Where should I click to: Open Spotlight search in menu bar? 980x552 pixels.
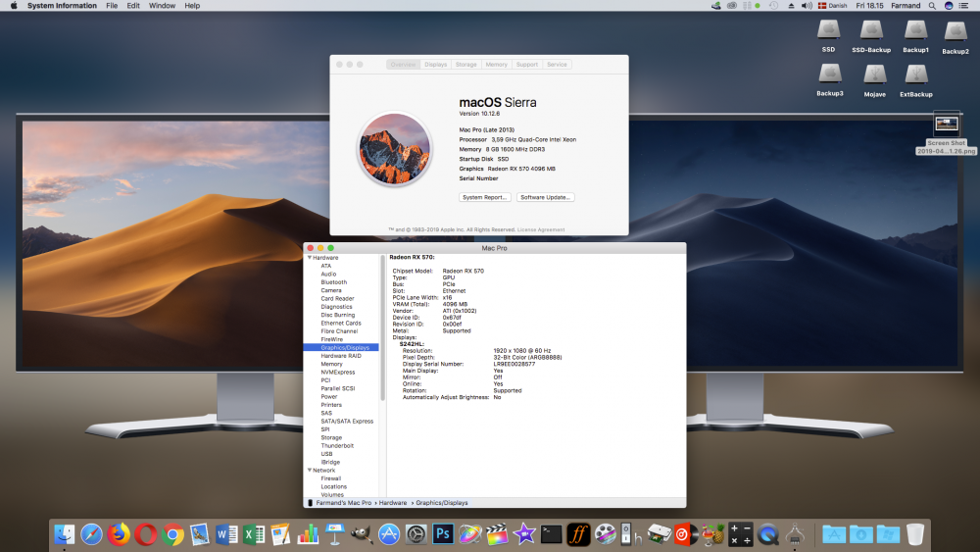(x=932, y=6)
